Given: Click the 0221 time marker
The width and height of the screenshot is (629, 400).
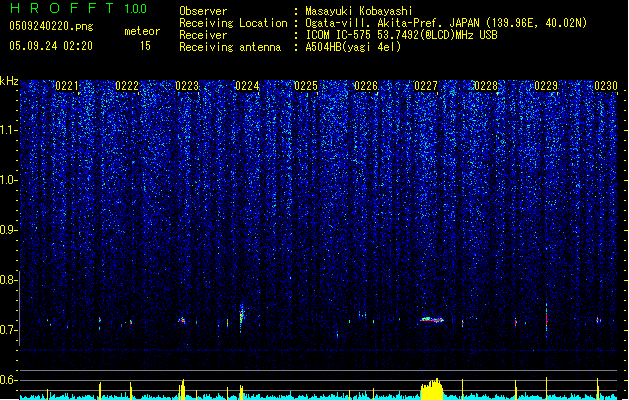Looking at the screenshot, I should coord(67,86).
